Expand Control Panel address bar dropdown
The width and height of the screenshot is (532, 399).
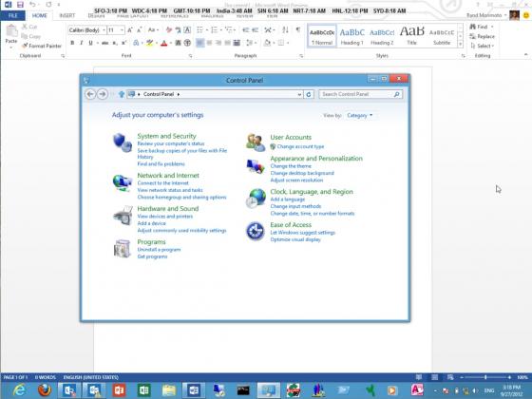click(x=299, y=94)
